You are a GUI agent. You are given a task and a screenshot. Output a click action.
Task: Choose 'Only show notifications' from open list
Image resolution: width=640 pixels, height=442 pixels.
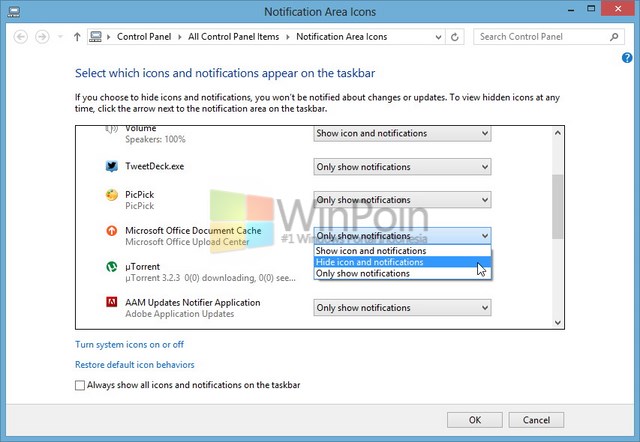(402, 273)
